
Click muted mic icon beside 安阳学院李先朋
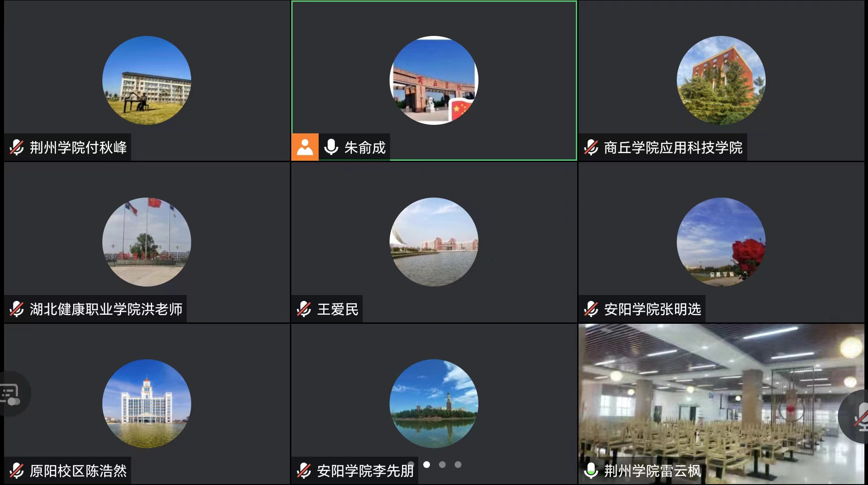pos(304,471)
